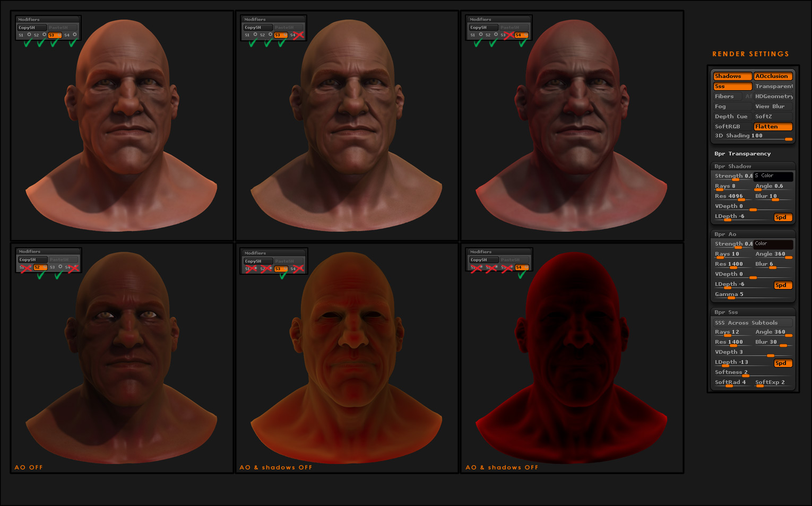Click the Bpr Shadow VDepth 0 slider
812x506 pixels.
pos(753,206)
